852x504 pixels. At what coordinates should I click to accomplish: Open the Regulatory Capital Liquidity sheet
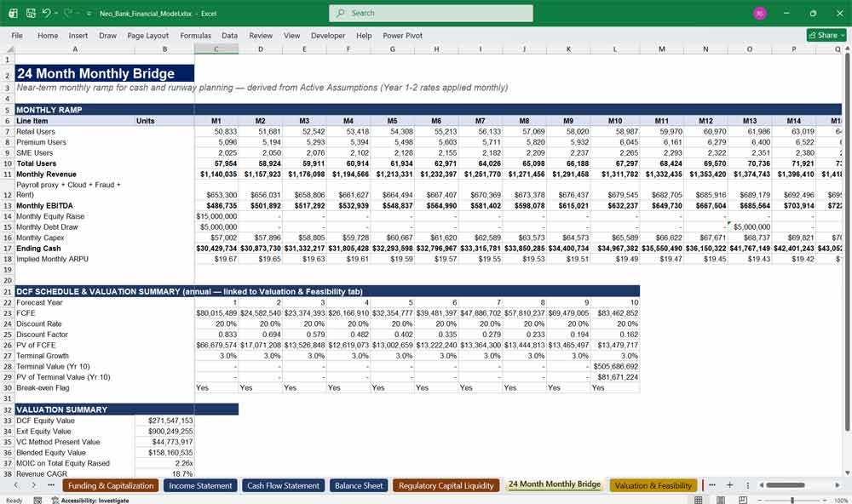(x=446, y=485)
